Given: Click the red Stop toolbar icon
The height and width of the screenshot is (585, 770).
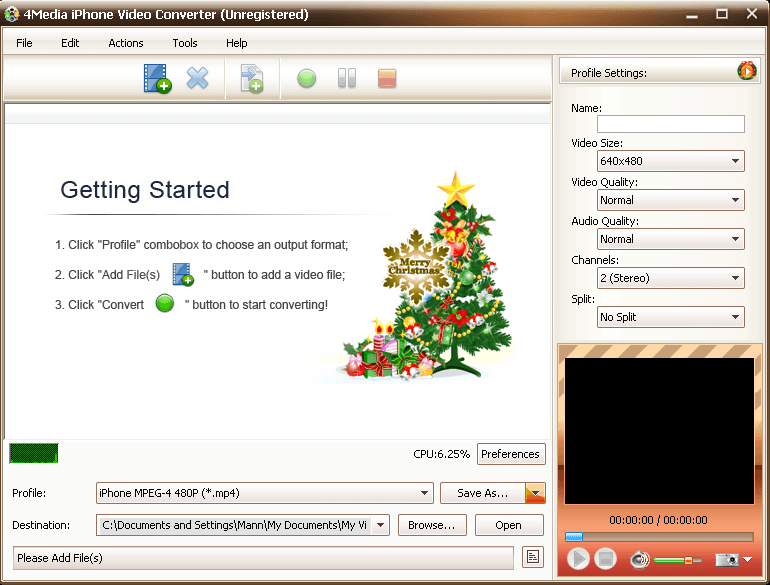Looking at the screenshot, I should (x=387, y=79).
